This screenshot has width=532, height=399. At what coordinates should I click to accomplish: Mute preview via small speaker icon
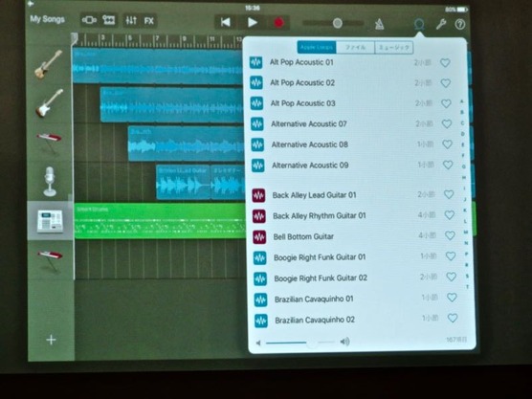(258, 343)
